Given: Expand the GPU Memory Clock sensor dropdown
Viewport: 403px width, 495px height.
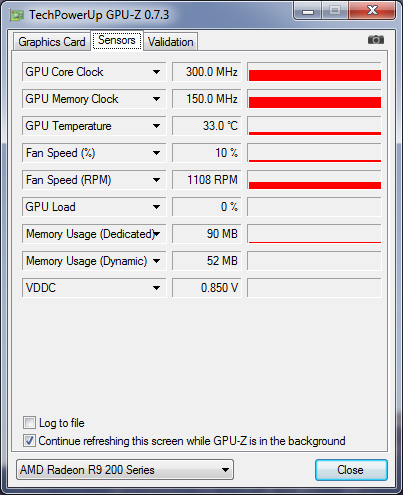Looking at the screenshot, I should click(x=156, y=99).
